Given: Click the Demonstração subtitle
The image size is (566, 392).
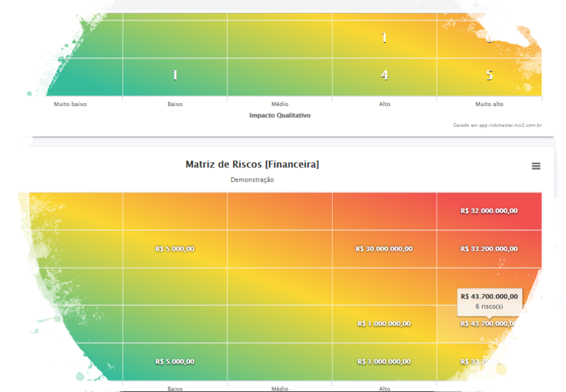Looking at the screenshot, I should tap(252, 180).
